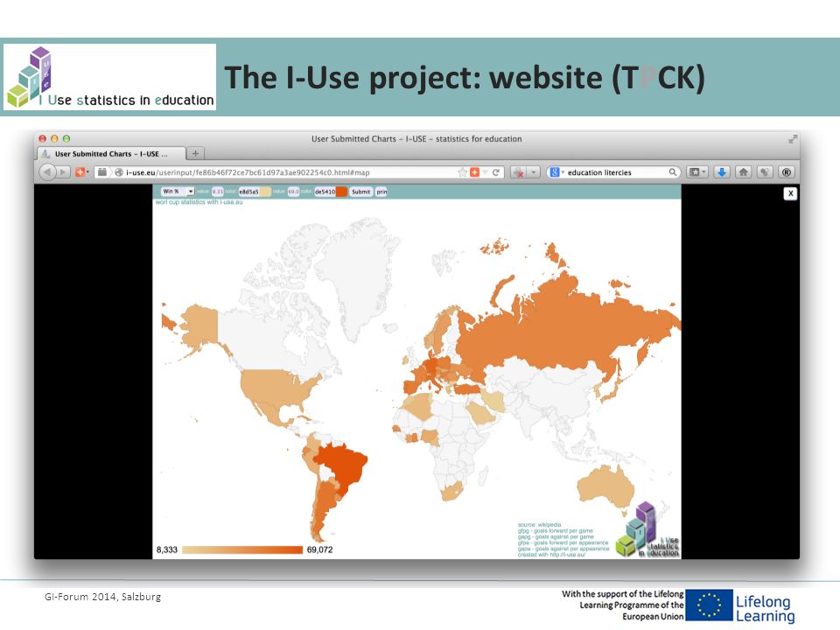Click the red plus icon inside the address bar

474,172
